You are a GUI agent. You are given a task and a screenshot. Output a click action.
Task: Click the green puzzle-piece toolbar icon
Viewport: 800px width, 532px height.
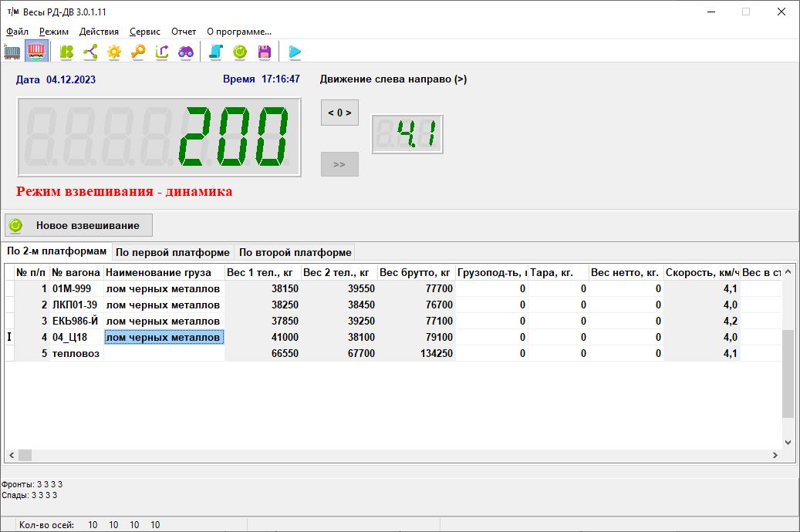click(67, 52)
